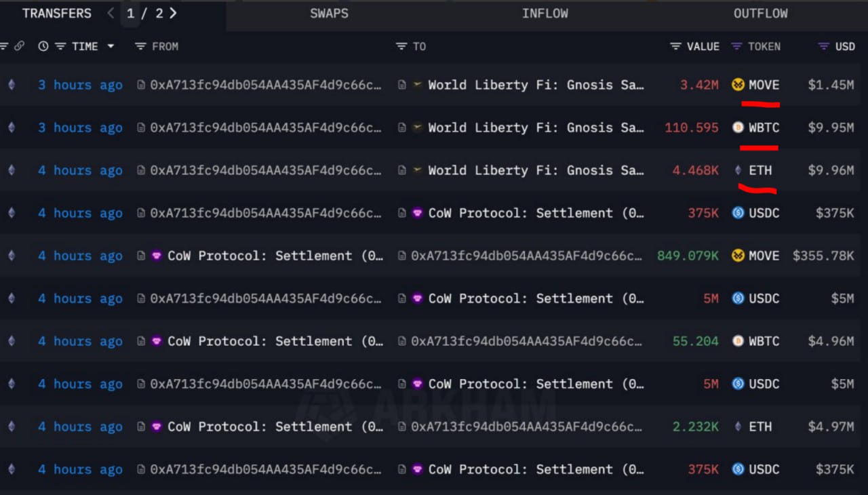
Task: Open '3 hours ago' link in 3.42M MOVE row
Action: [80, 85]
